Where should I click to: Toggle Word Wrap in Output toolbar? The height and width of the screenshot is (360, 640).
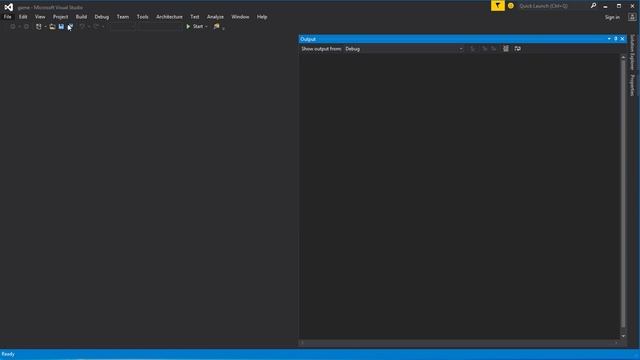518,49
